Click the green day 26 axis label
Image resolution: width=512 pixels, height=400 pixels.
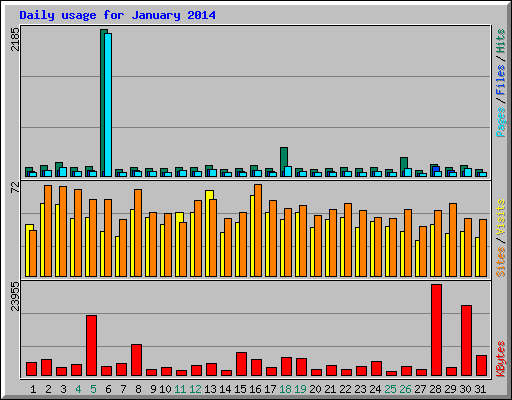click(x=405, y=389)
